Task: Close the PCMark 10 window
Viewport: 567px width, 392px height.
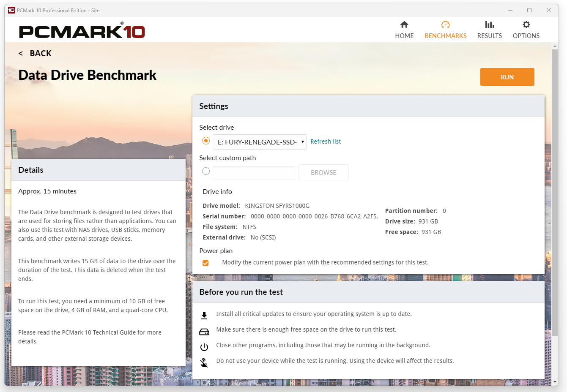Action: tap(549, 10)
